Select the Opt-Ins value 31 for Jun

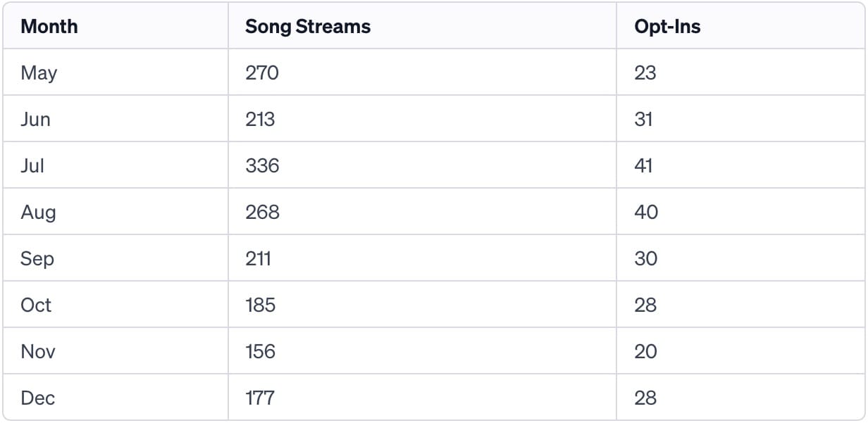[x=644, y=119]
